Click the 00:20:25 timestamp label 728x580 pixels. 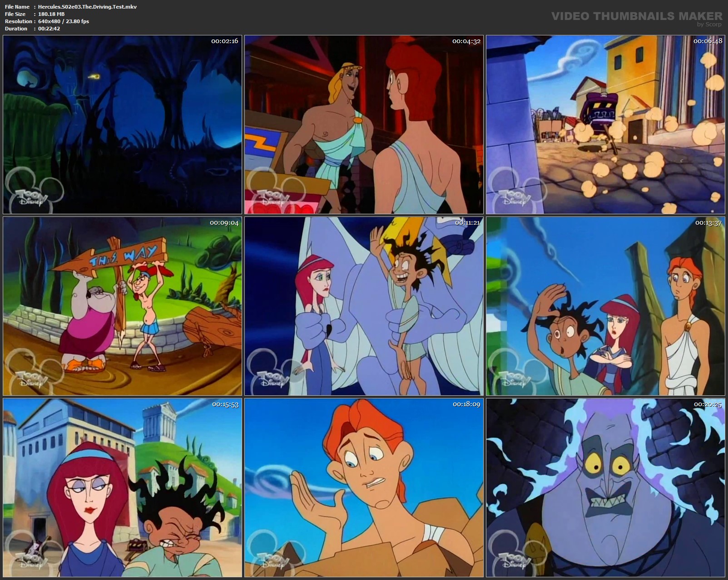pyautogui.click(x=708, y=404)
